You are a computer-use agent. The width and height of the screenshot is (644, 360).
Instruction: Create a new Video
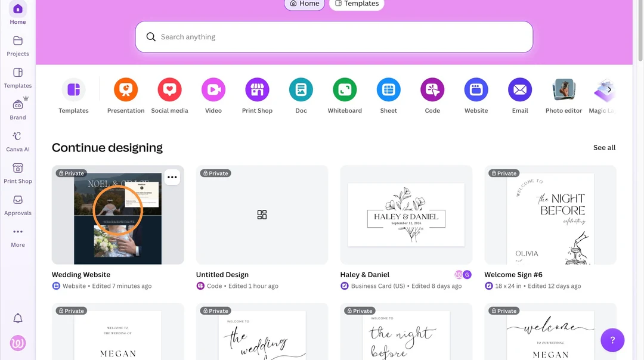tap(213, 89)
